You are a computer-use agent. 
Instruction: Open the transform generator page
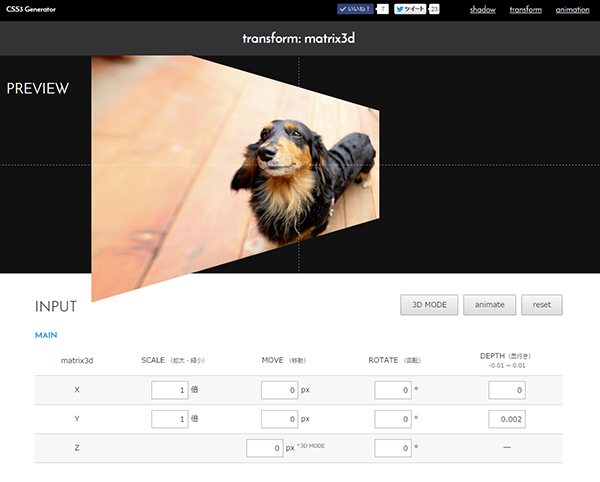point(525,10)
